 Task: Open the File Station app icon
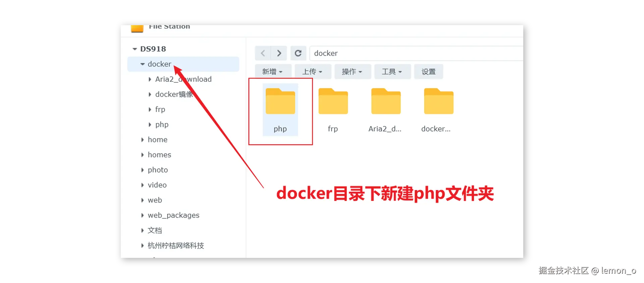pos(137,28)
